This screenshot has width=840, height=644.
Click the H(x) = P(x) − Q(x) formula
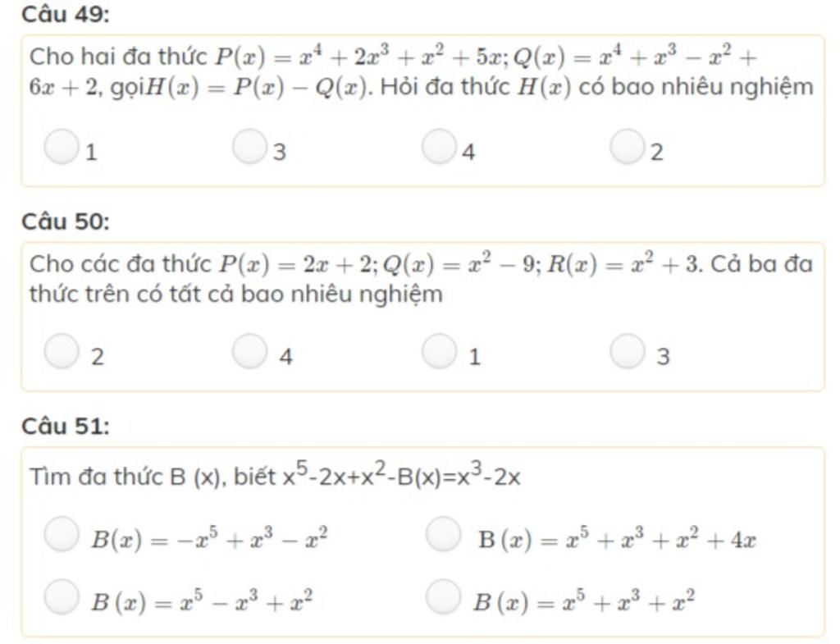pos(257,87)
